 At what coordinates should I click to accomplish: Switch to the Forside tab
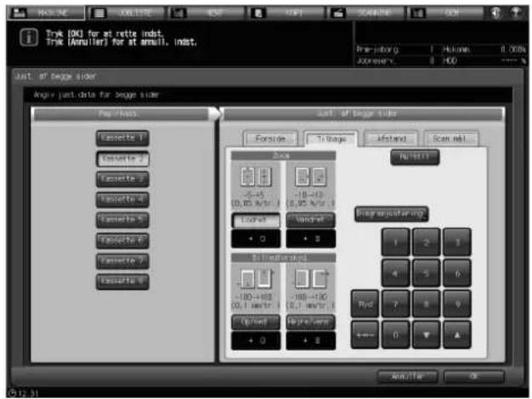(x=270, y=139)
